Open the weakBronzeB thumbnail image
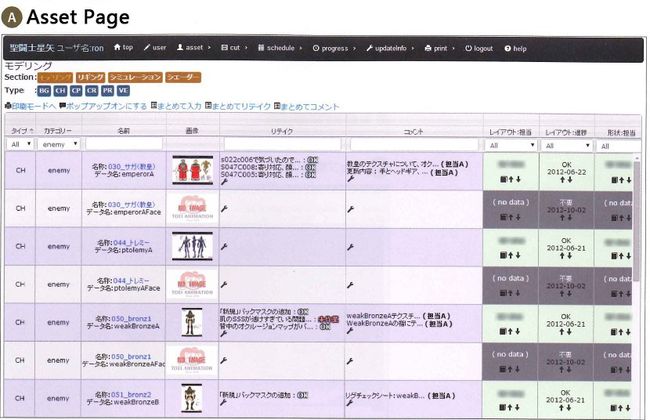 point(192,398)
